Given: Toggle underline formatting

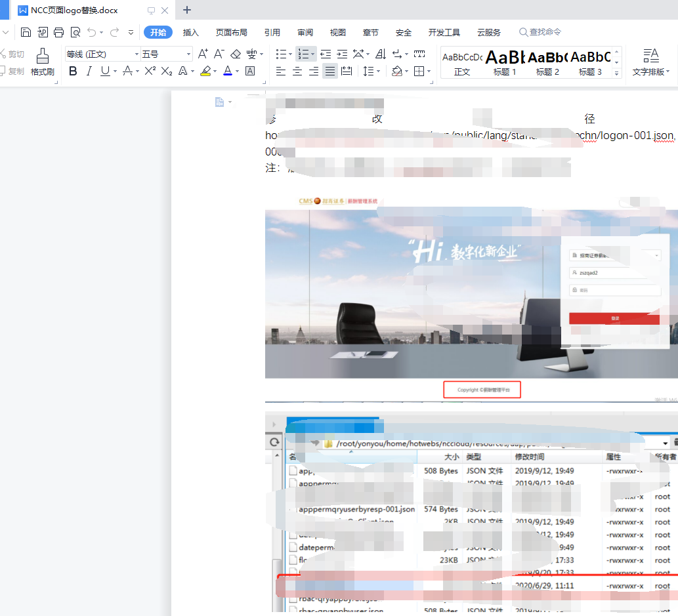Looking at the screenshot, I should [x=105, y=71].
